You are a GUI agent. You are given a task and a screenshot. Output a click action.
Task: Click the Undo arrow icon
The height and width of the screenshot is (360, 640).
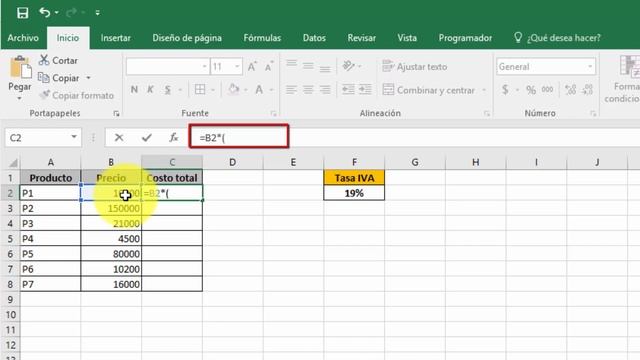tap(44, 13)
